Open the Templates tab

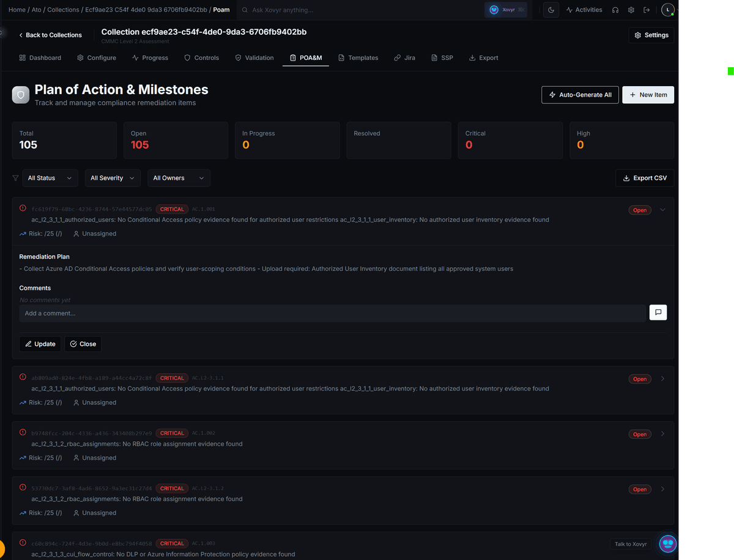358,57
